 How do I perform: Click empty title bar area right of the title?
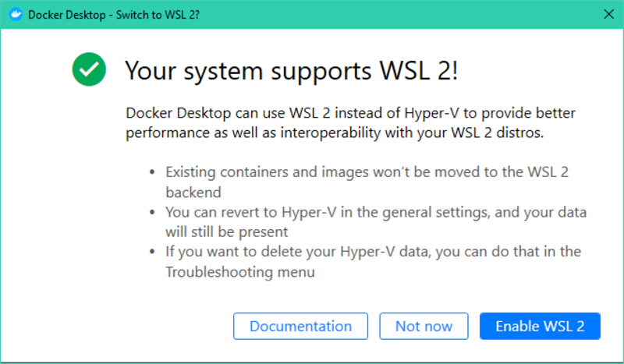click(x=390, y=15)
